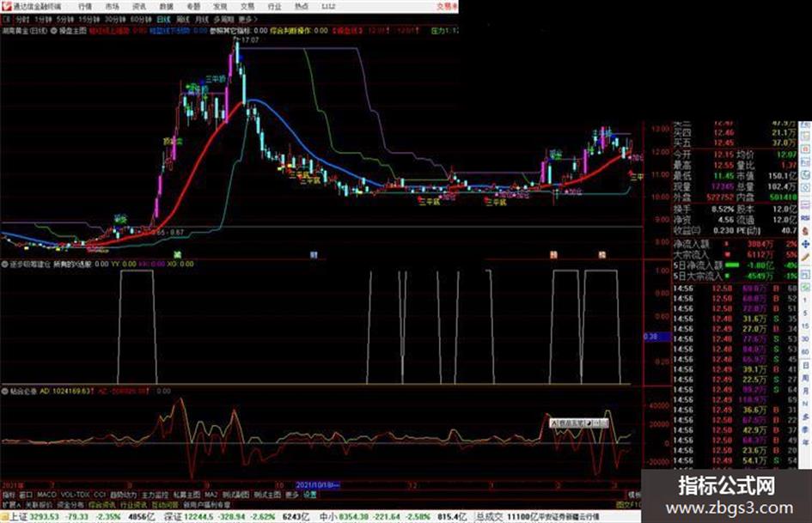Click the 净流入额 row in quote panel
Screen dimensions: 812x523
click(735, 243)
